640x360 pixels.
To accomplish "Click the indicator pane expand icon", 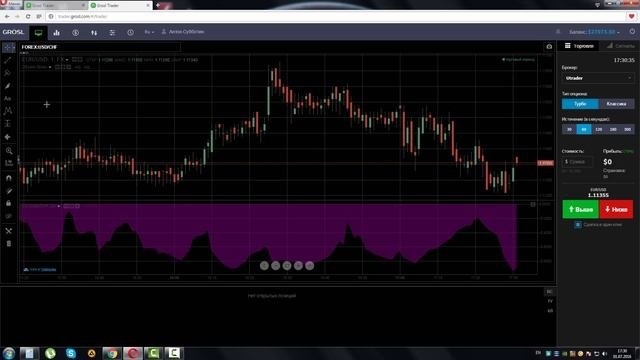I will (533, 204).
